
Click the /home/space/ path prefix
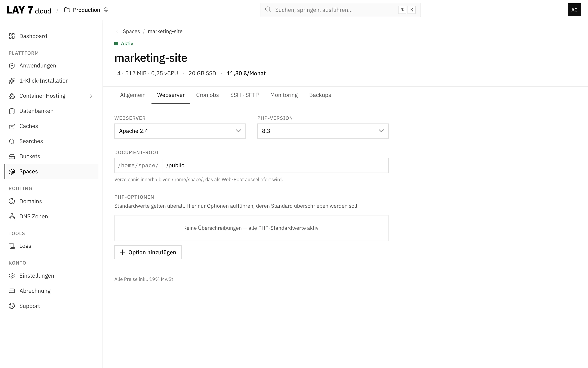click(138, 166)
